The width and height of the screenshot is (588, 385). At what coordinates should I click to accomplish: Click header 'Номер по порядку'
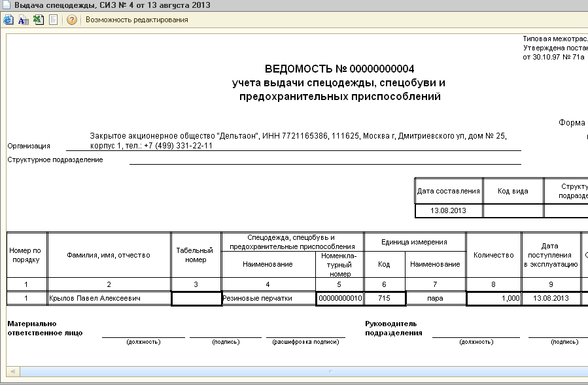tap(26, 255)
